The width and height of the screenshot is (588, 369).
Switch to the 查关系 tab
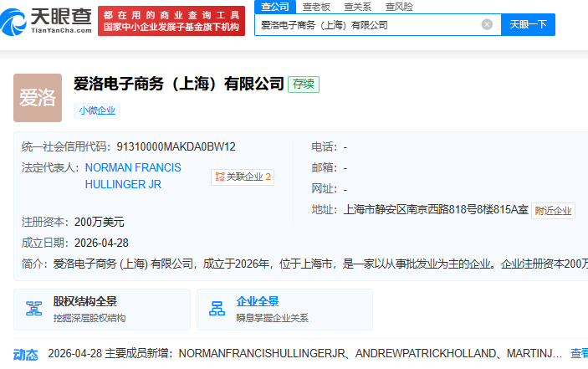pos(357,7)
